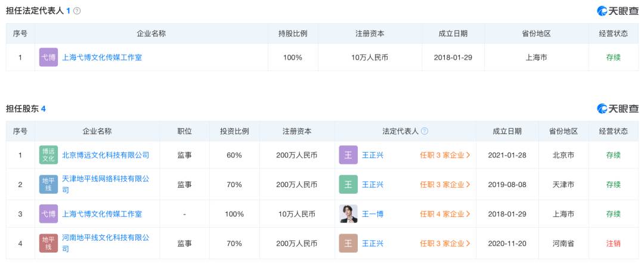Click 王一博 portrait thumbnail

[x=348, y=214]
